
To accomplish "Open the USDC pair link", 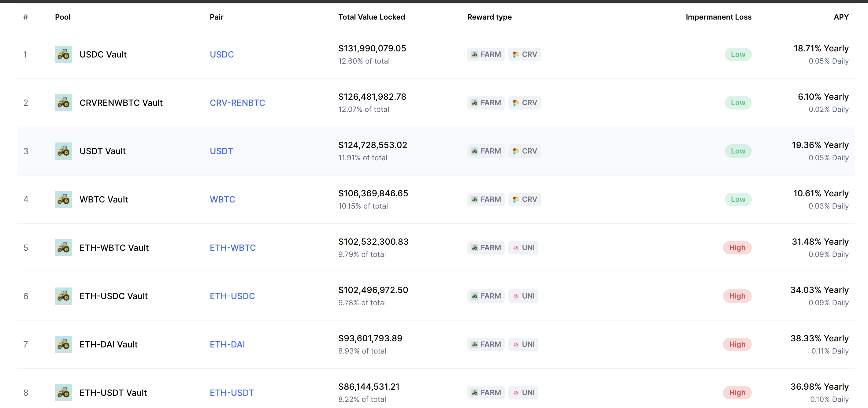I will click(x=222, y=54).
